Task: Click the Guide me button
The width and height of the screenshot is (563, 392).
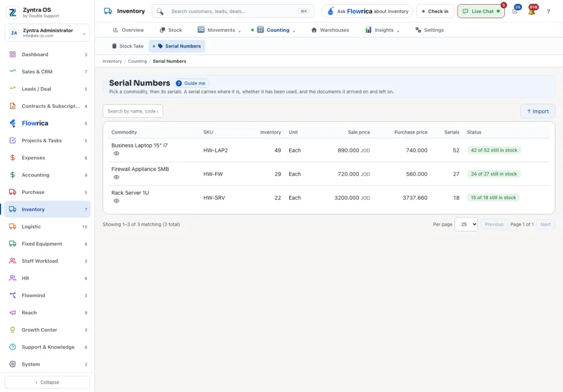Action: coord(191,83)
